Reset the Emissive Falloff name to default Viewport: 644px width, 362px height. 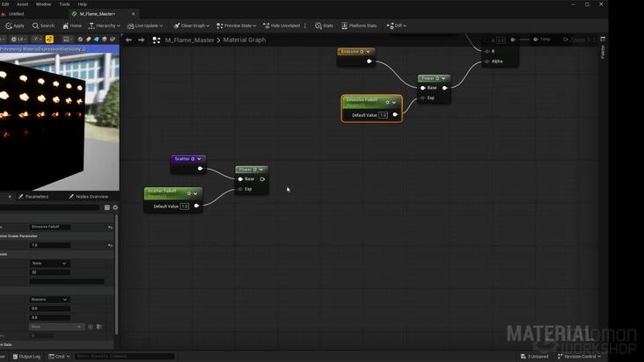[x=110, y=227]
